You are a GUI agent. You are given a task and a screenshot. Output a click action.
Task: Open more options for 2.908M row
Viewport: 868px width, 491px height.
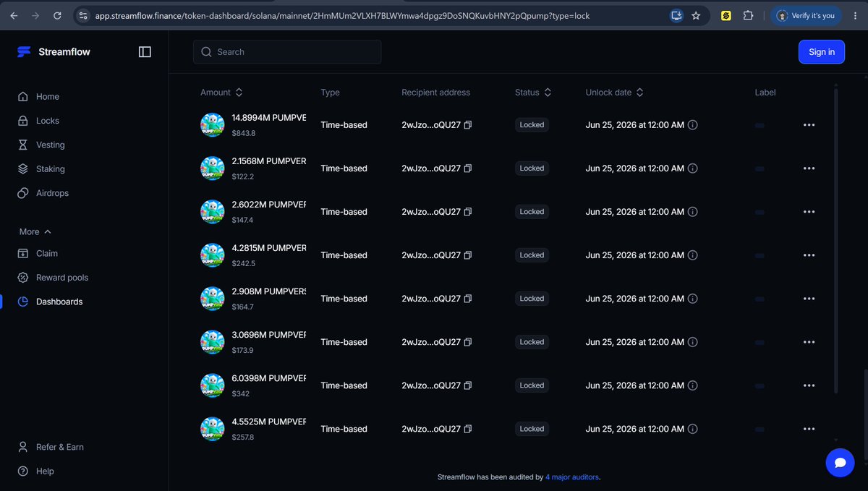[x=809, y=299]
